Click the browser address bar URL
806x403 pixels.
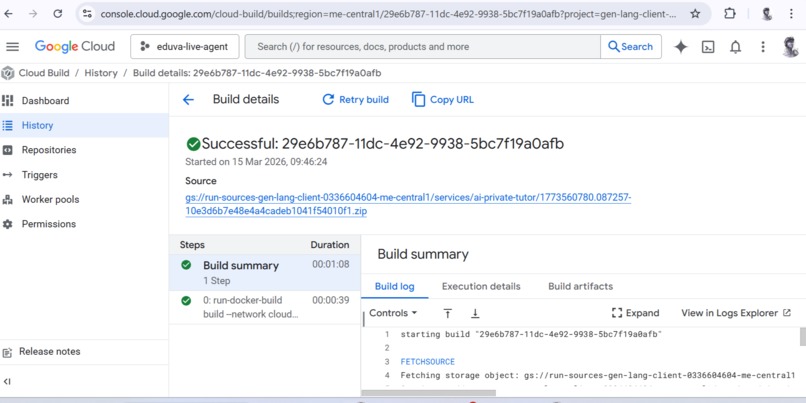[388, 14]
